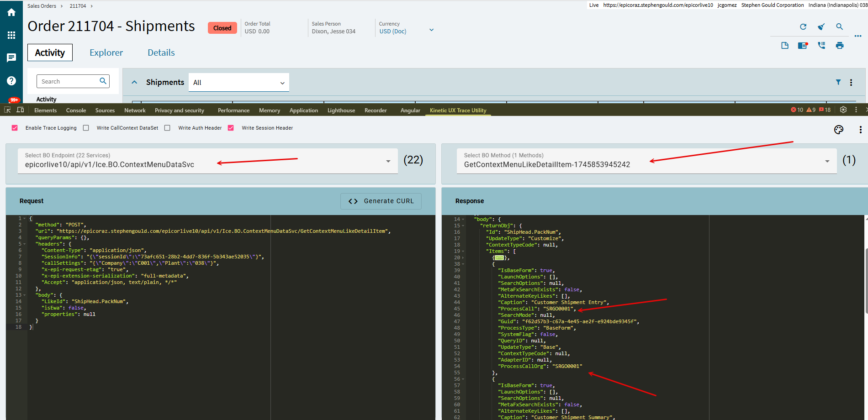This screenshot has width=868, height=420.
Task: Open DevTools settings gear
Action: click(x=843, y=110)
